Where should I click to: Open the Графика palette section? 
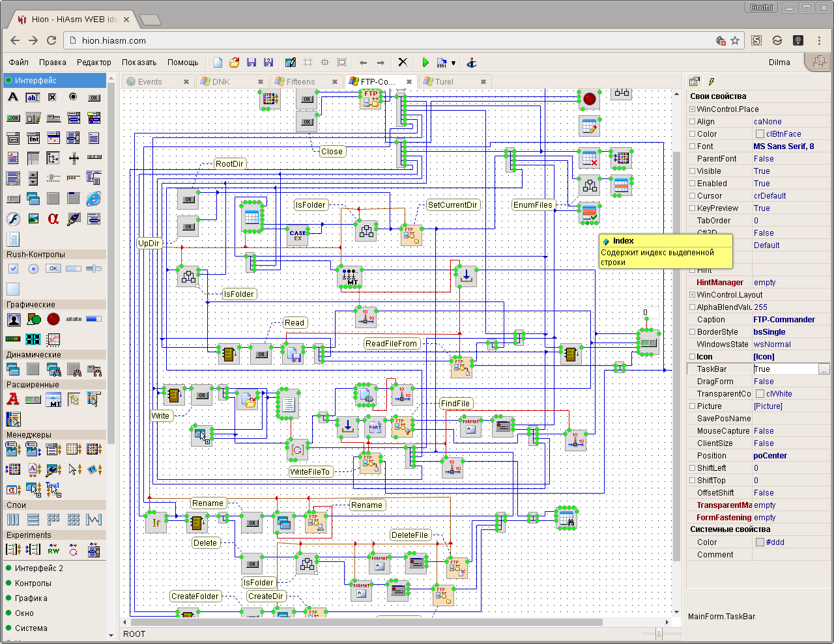[x=31, y=598]
